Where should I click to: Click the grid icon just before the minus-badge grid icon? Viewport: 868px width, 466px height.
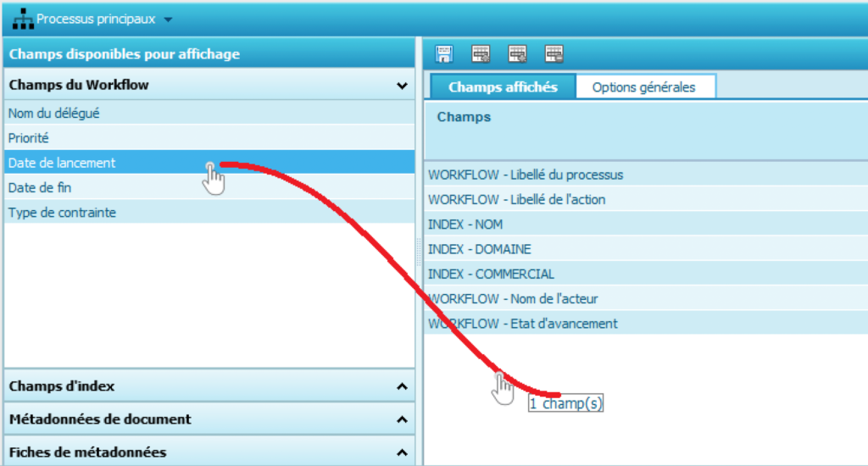point(517,54)
